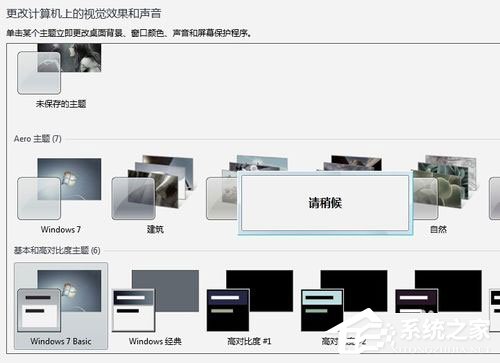This screenshot has height=363, width=500.
Task: Click the 建筑 label under the theme
Action: (155, 229)
